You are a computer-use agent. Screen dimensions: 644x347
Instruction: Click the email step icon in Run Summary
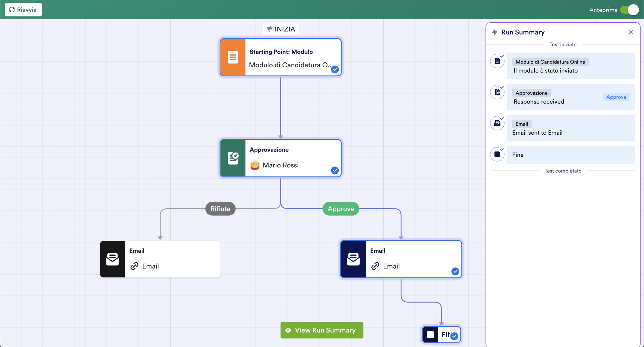pyautogui.click(x=497, y=123)
